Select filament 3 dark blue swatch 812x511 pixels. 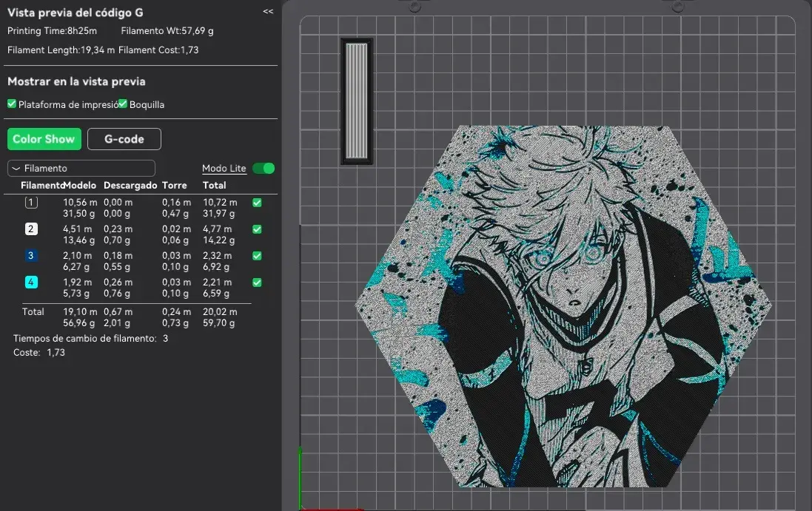coord(31,256)
